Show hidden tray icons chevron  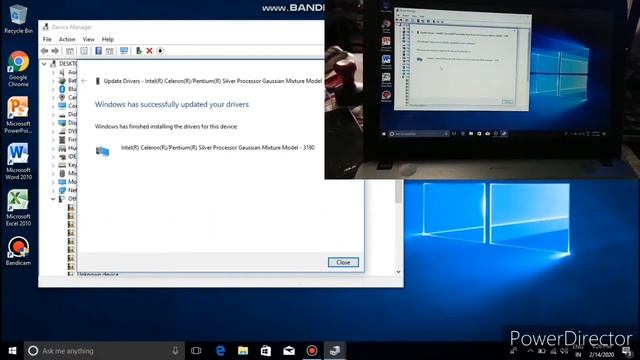pyautogui.click(x=530, y=351)
